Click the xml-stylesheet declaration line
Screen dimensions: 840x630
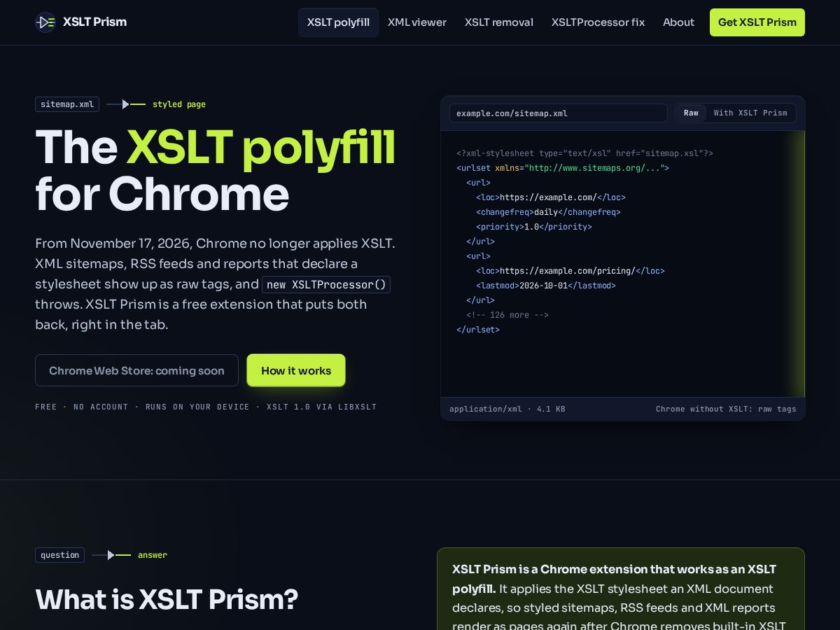point(584,153)
